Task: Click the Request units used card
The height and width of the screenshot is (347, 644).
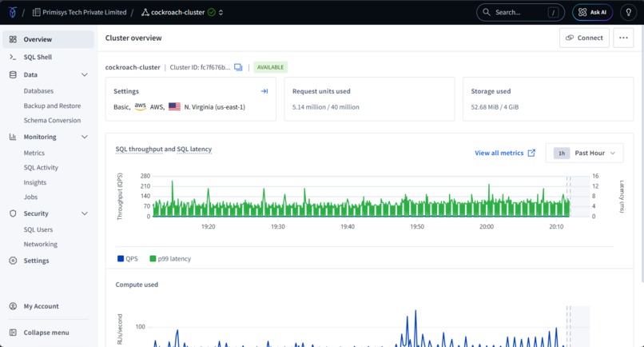Action: pos(369,99)
